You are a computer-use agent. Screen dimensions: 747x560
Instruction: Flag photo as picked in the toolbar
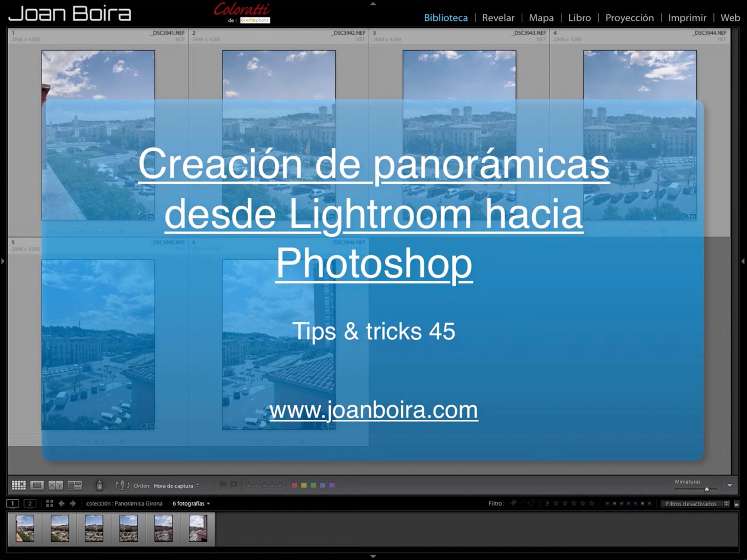tap(223, 485)
